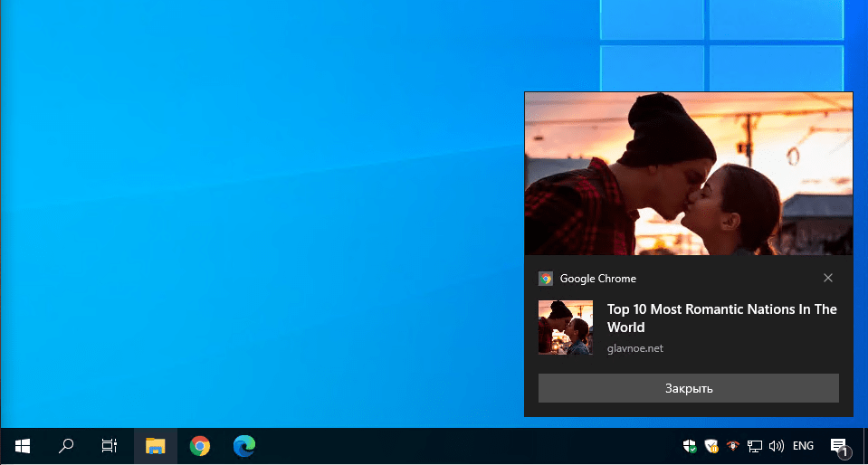The image size is (868, 465).
Task: Click the paused antivirus shield tray icon
Action: pos(711,445)
